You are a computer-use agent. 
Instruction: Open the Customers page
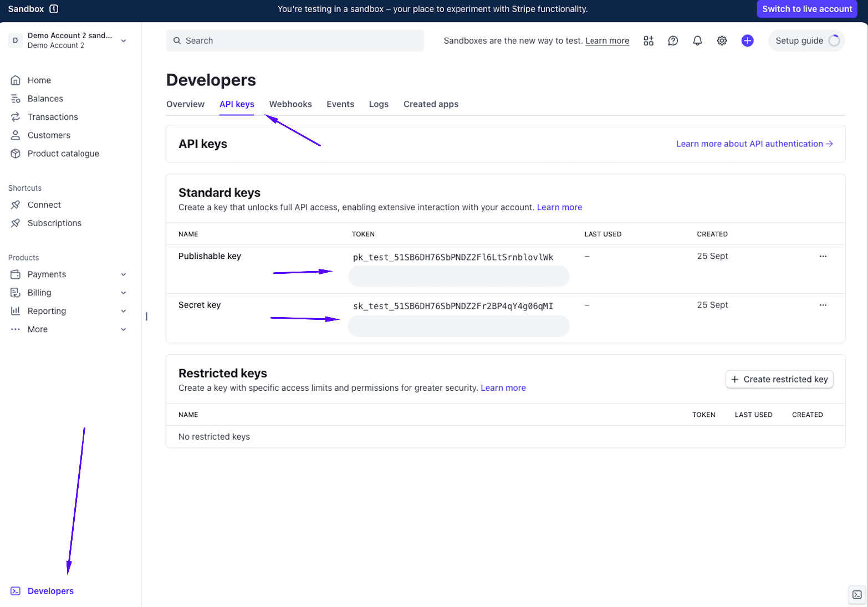click(x=49, y=135)
